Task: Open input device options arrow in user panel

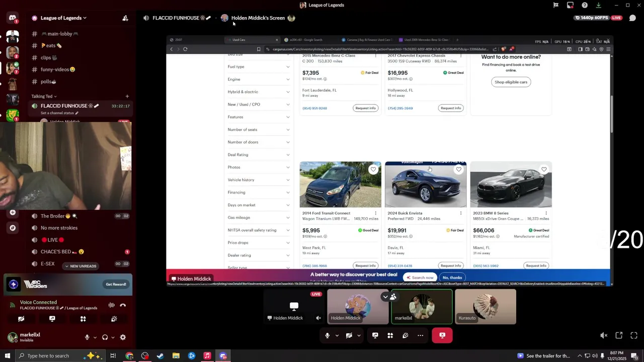Action: 94,338
